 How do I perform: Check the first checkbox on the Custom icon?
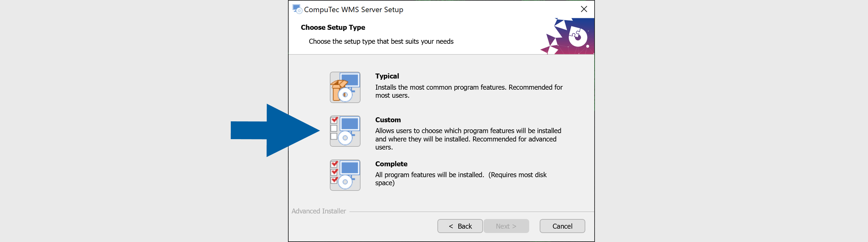point(334,120)
